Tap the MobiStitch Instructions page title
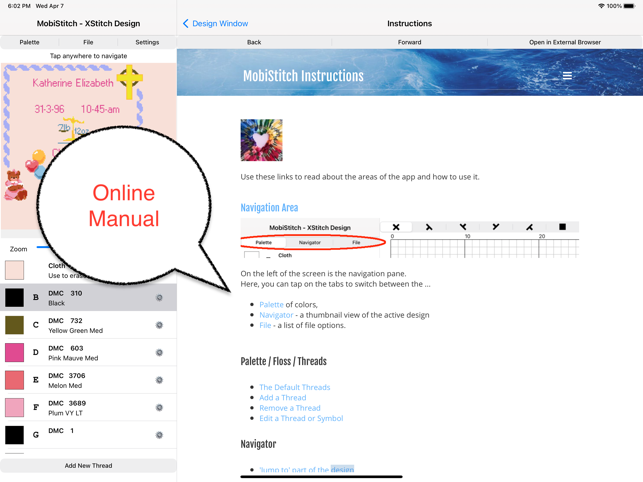643x482 pixels. (x=303, y=76)
